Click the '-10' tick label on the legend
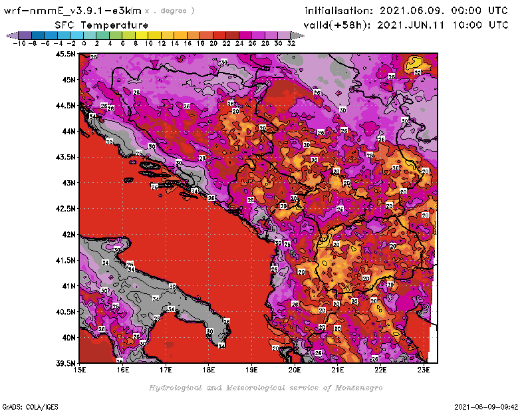The width and height of the screenshot is (532, 411). [x=19, y=43]
